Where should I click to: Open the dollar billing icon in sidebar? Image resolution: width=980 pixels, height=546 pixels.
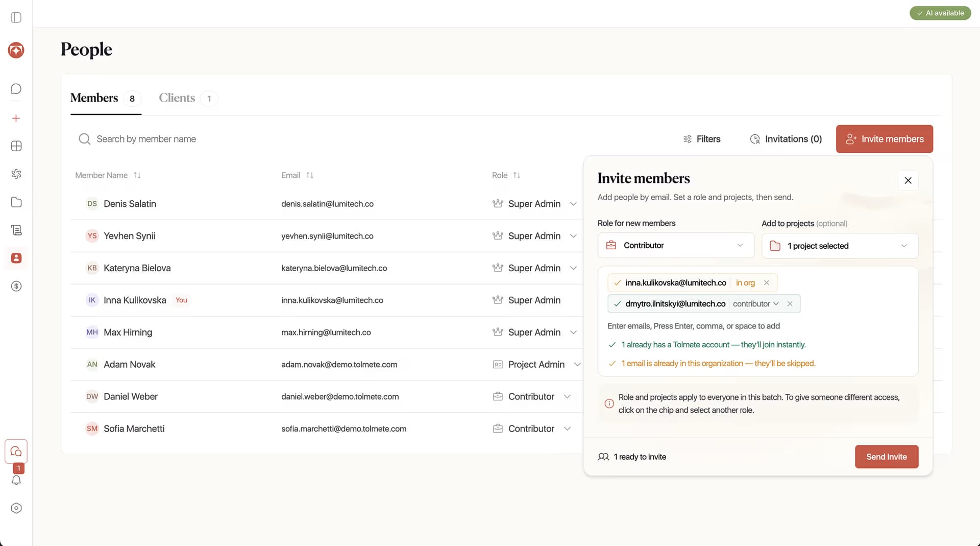coord(16,286)
